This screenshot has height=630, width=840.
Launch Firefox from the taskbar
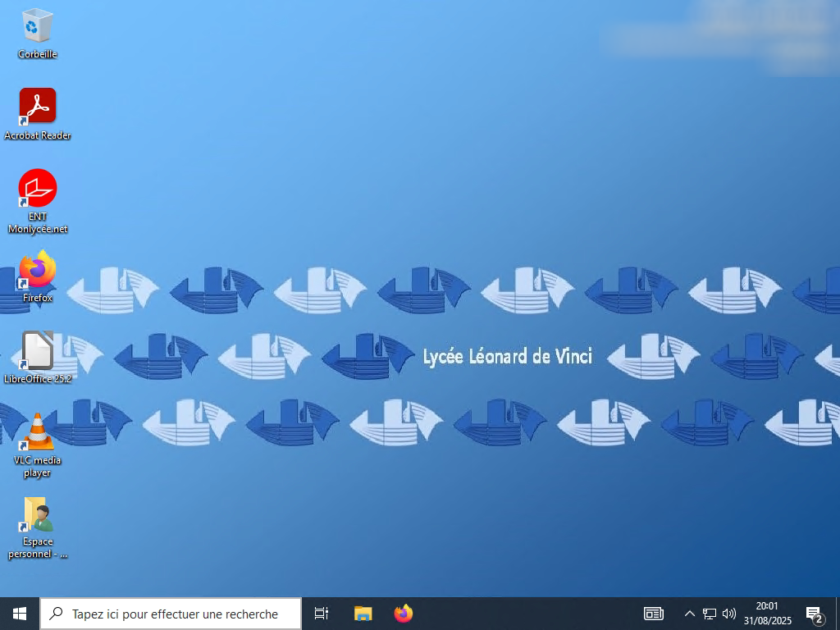[403, 614]
